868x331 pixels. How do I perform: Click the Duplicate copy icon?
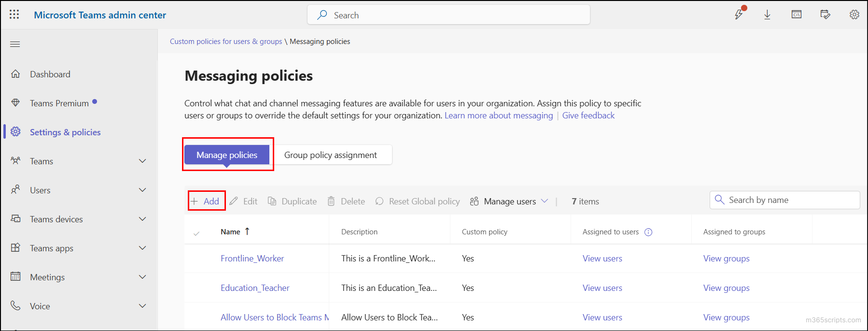click(272, 201)
